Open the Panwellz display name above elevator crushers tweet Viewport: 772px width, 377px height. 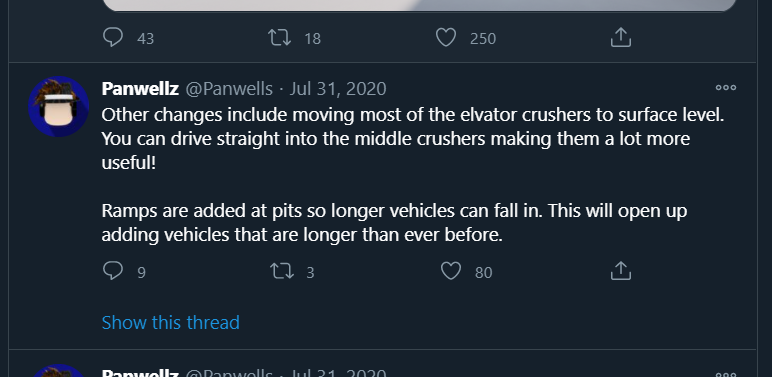(140, 89)
